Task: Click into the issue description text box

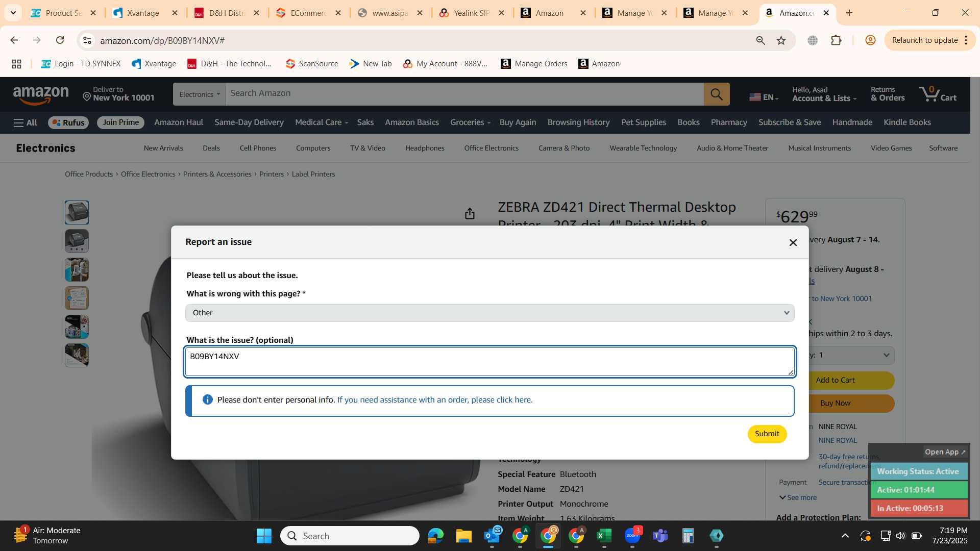Action: 489,362
